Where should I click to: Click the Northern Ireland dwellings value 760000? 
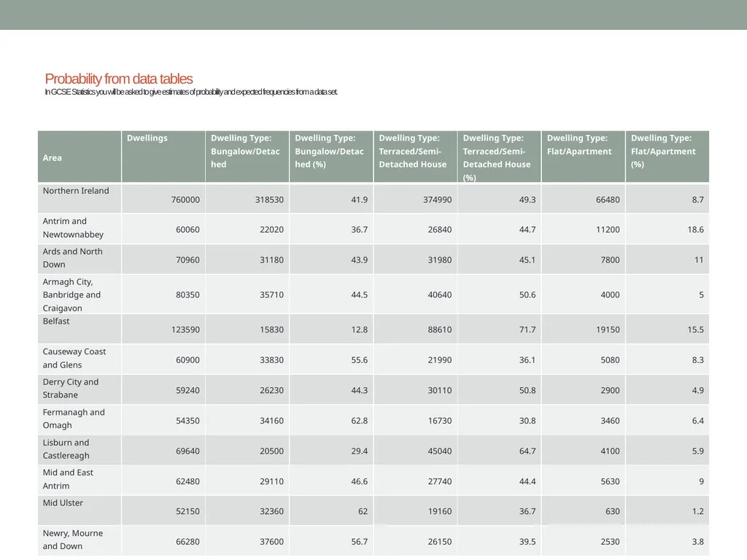pyautogui.click(x=185, y=200)
